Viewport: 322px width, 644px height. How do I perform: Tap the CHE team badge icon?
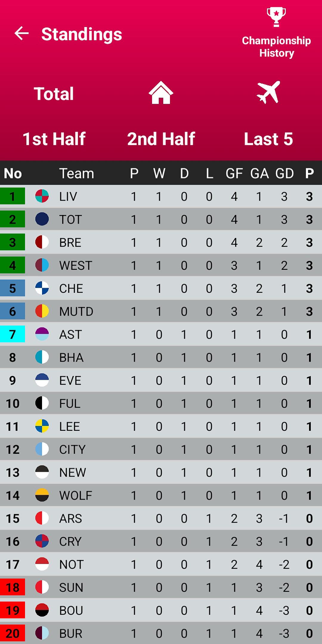[42, 288]
